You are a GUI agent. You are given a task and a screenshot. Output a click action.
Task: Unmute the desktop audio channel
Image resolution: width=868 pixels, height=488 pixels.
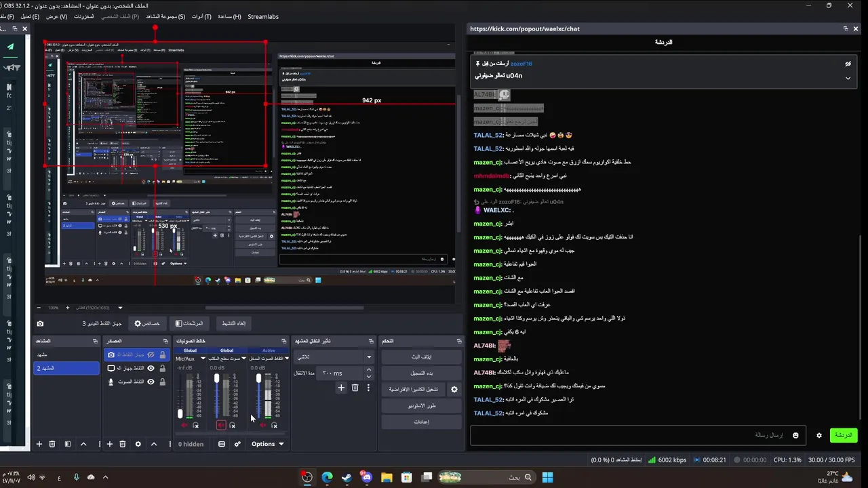[221, 425]
